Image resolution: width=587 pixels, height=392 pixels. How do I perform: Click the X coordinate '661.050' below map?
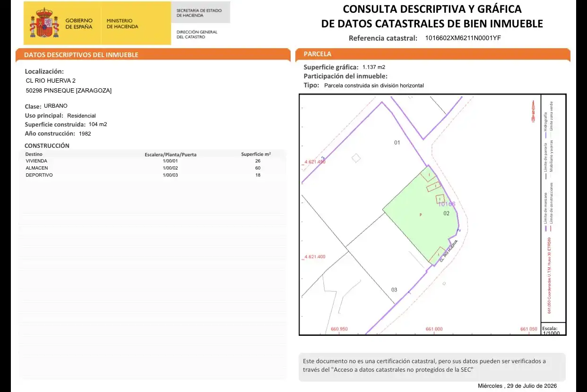[x=529, y=329]
